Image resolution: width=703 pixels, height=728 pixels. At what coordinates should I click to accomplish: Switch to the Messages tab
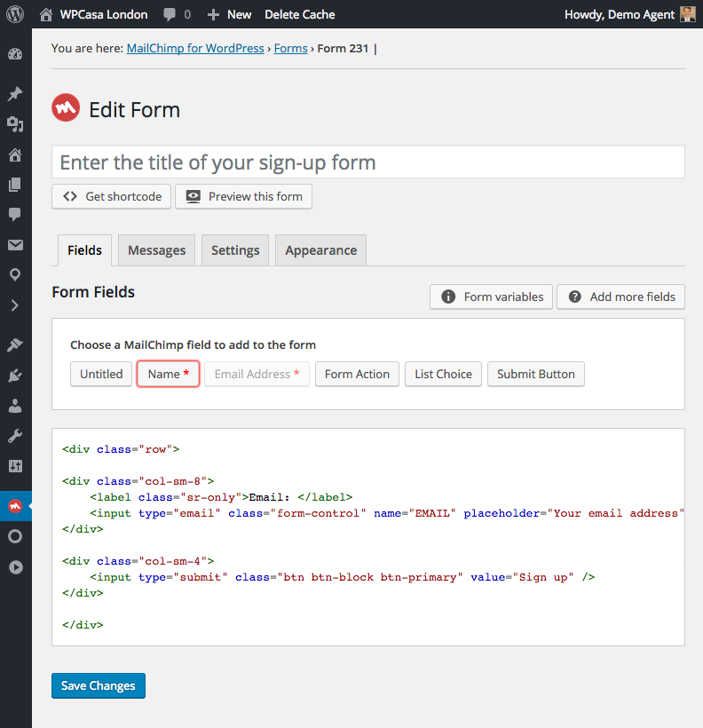tap(156, 250)
